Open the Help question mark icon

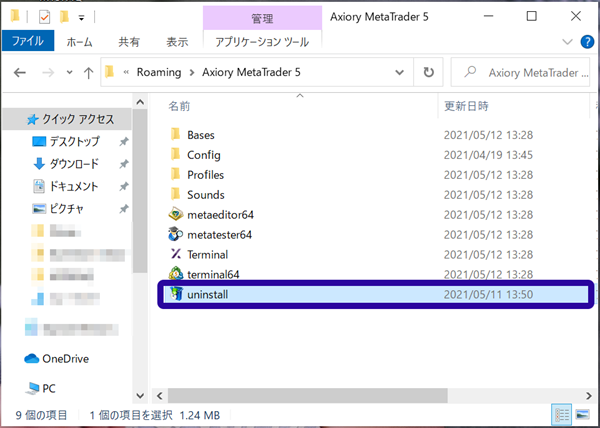click(587, 42)
